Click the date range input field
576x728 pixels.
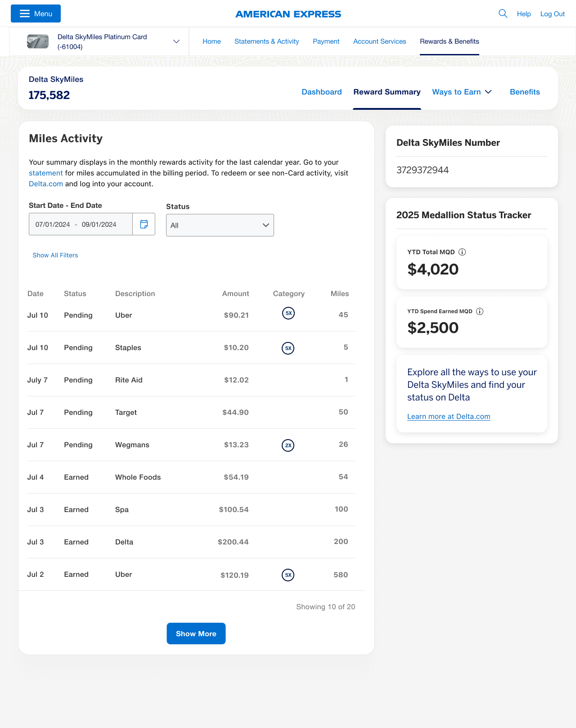[81, 224]
